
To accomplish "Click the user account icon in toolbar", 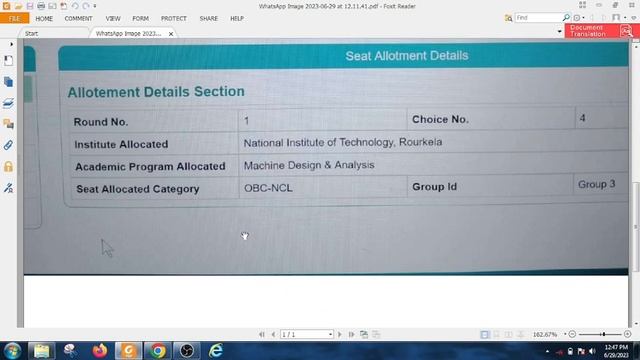I will click(616, 18).
